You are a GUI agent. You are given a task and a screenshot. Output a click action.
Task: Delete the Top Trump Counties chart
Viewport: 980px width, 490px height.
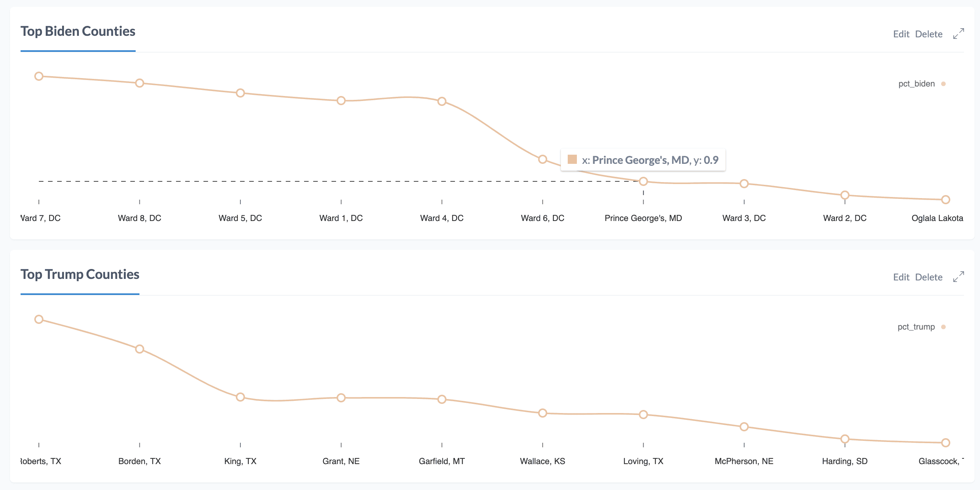coord(929,277)
